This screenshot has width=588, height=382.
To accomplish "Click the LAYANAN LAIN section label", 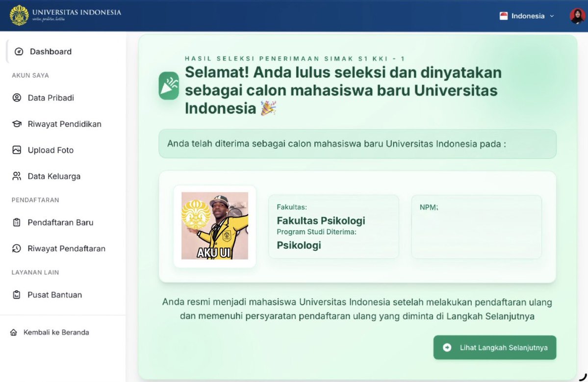I will [x=35, y=273].
